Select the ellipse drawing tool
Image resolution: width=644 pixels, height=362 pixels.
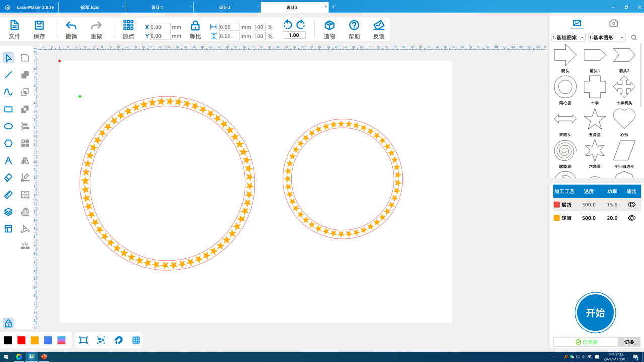tap(8, 126)
